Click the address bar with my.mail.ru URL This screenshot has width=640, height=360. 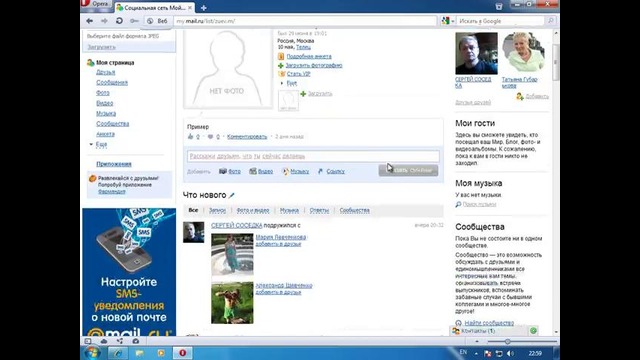(305, 21)
